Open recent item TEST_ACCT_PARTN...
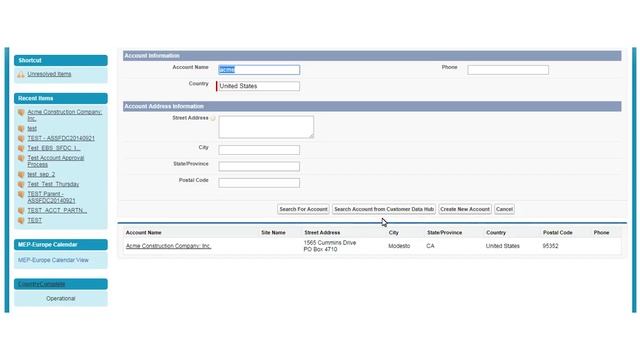640x360 pixels. click(x=57, y=211)
